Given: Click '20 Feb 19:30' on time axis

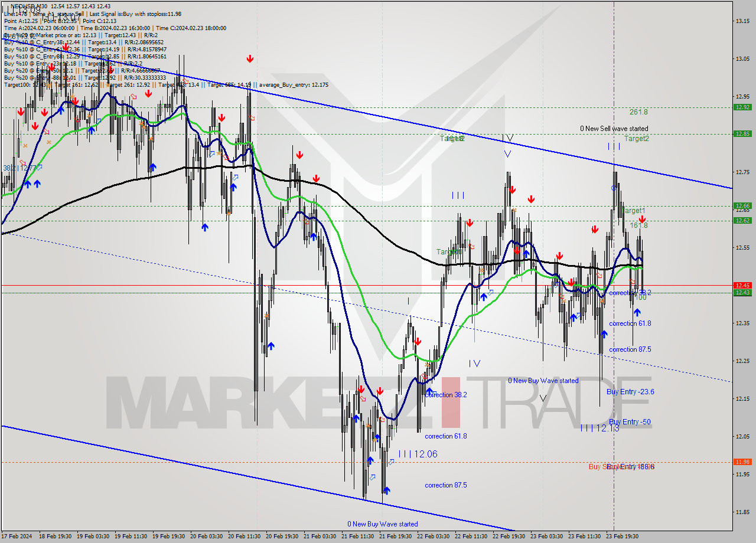Looking at the screenshot, I should coord(282,537).
